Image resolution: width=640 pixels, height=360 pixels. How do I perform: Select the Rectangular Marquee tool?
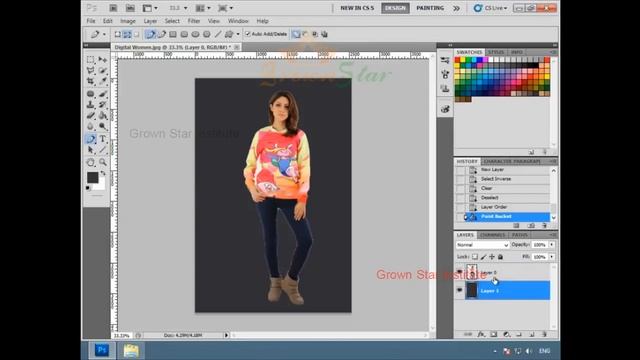coord(91,60)
